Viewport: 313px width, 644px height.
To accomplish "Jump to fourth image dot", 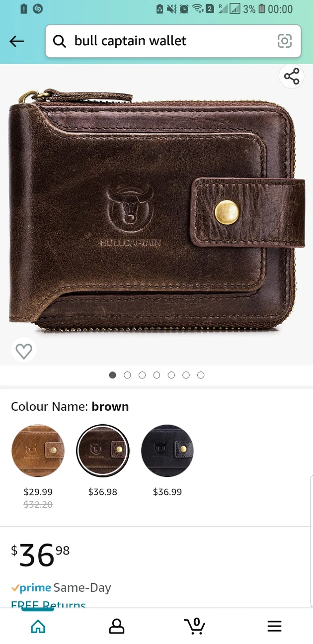I will [x=156, y=375].
